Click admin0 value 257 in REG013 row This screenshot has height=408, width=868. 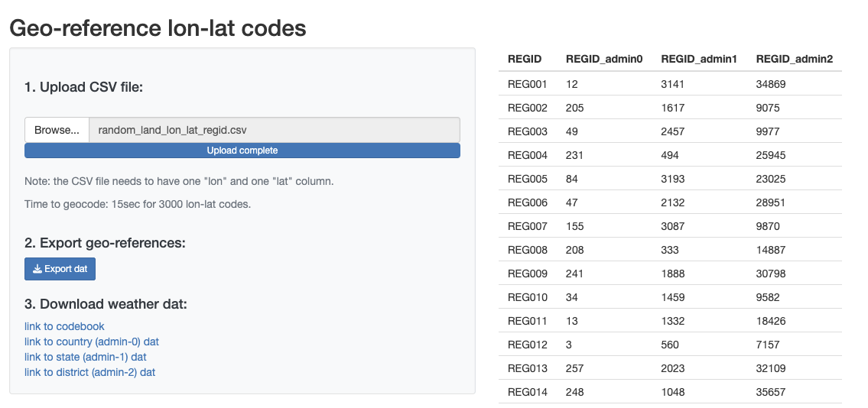pyautogui.click(x=574, y=369)
